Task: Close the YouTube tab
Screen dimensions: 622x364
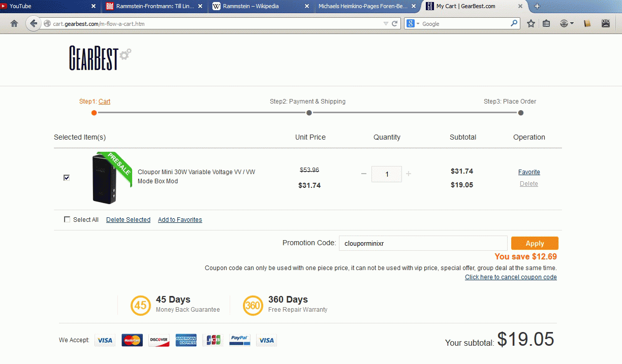Action: point(94,6)
